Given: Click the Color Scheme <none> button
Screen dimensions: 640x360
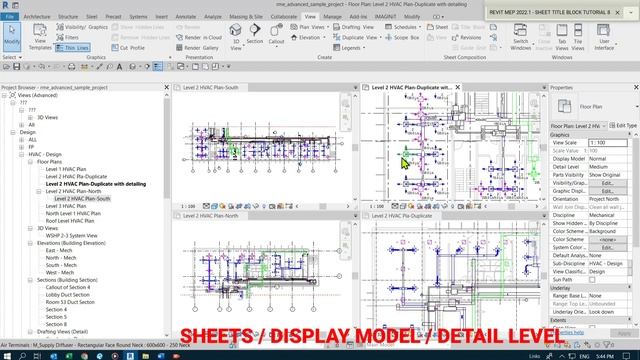Looking at the screenshot, I should tap(608, 239).
